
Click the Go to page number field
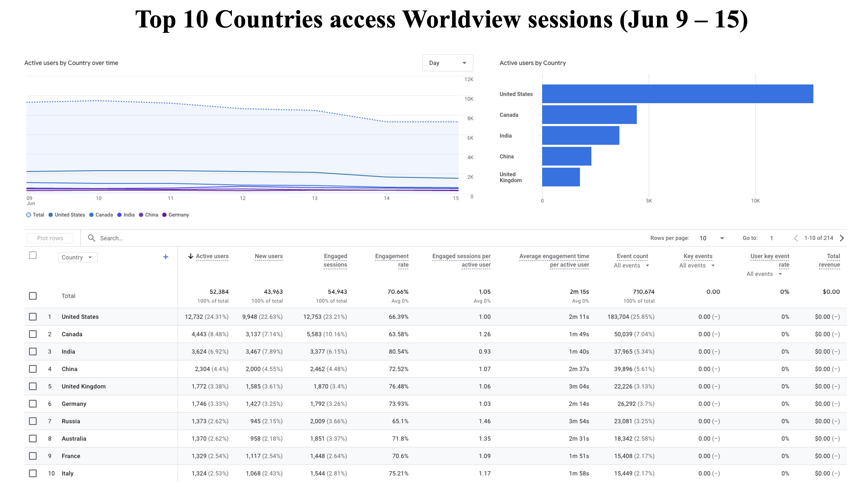click(772, 238)
